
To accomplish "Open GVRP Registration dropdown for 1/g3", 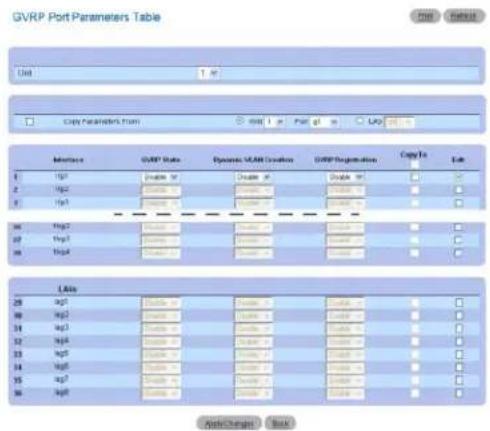I will click(346, 204).
